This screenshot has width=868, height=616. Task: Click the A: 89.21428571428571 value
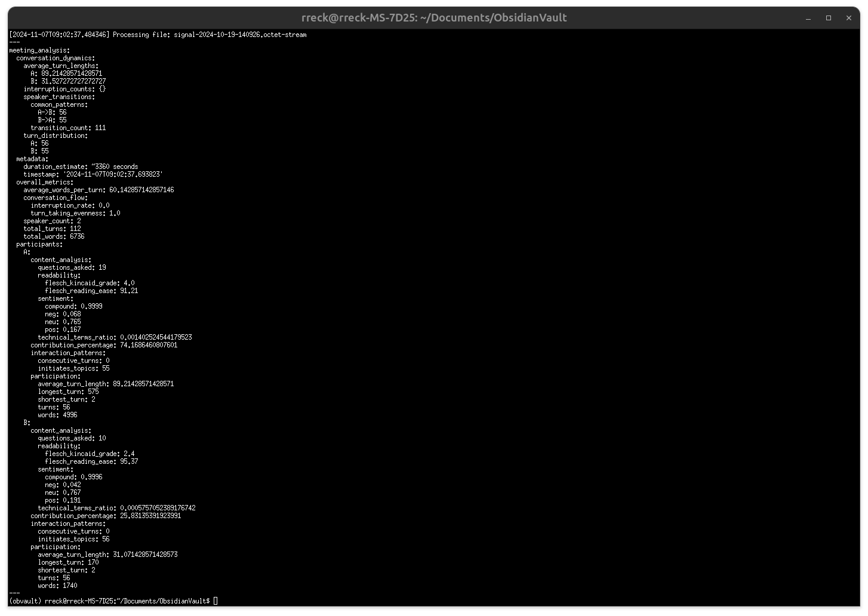click(x=66, y=73)
